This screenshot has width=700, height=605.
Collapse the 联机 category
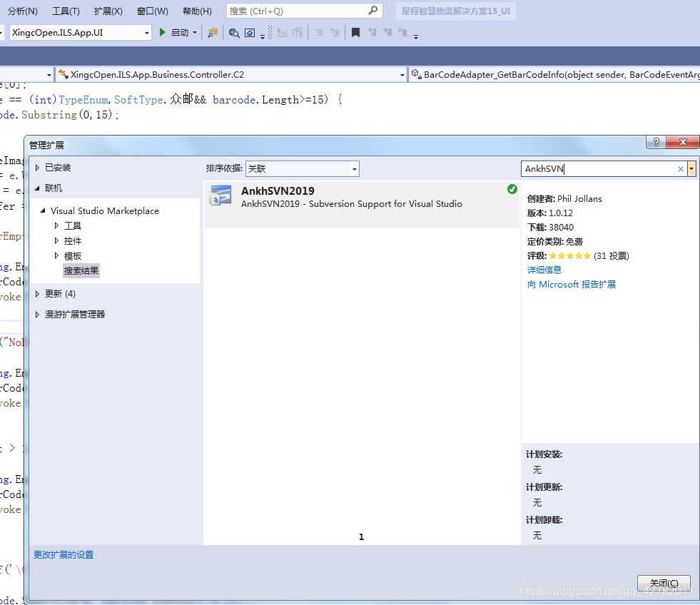[38, 188]
